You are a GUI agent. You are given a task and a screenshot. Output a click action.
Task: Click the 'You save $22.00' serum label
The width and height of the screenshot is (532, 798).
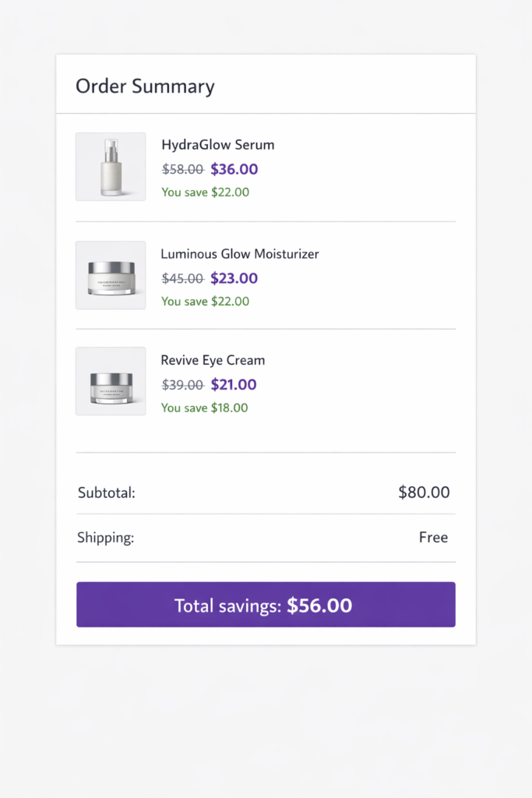click(x=205, y=192)
